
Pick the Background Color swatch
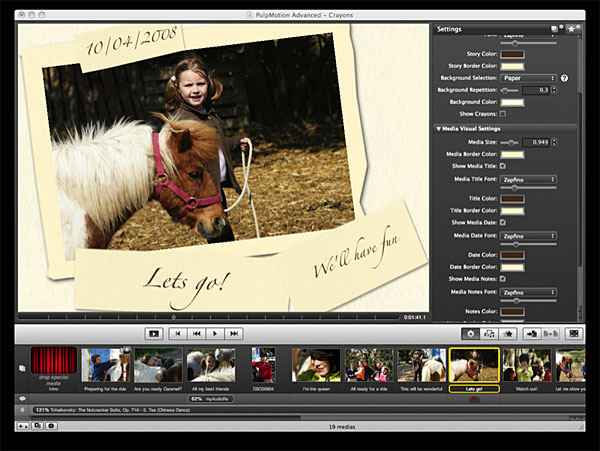point(512,102)
